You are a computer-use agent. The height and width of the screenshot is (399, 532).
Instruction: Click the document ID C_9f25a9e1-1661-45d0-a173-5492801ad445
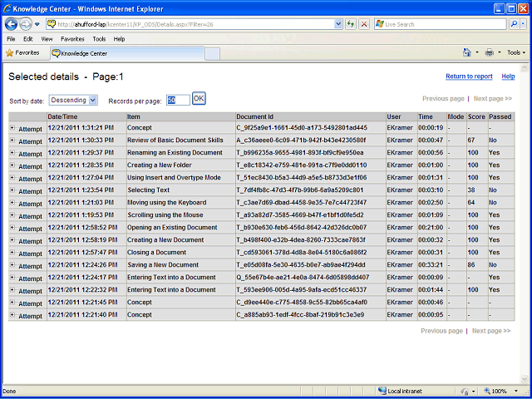point(302,128)
